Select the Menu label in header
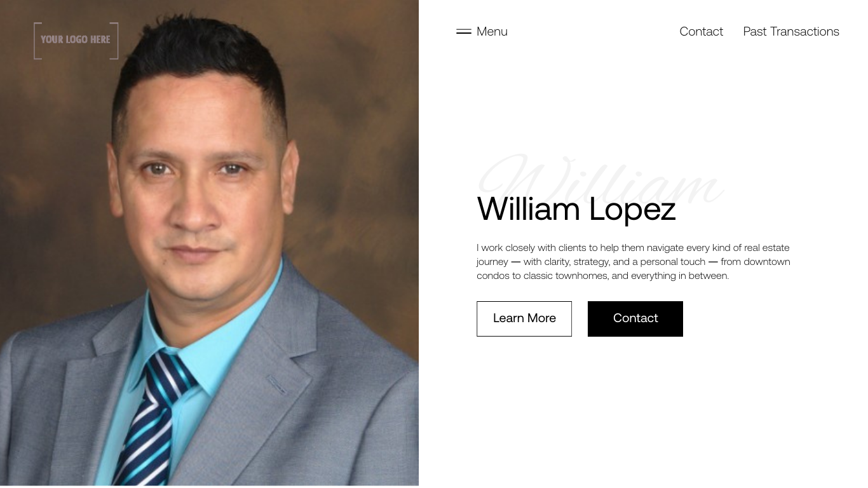 click(x=492, y=31)
